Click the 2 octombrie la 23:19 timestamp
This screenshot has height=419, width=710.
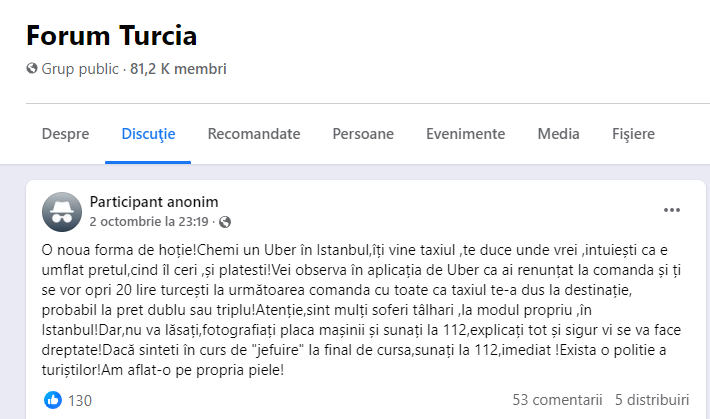(x=150, y=221)
